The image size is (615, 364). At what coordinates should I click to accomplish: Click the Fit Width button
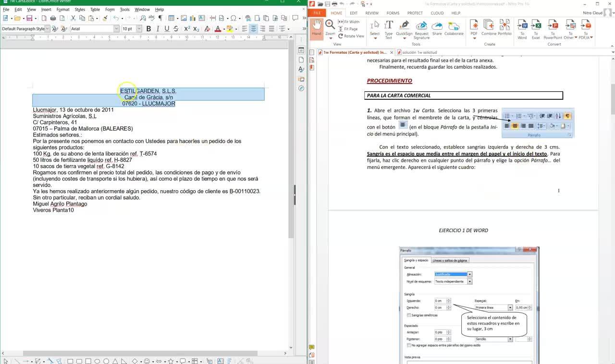349,22
